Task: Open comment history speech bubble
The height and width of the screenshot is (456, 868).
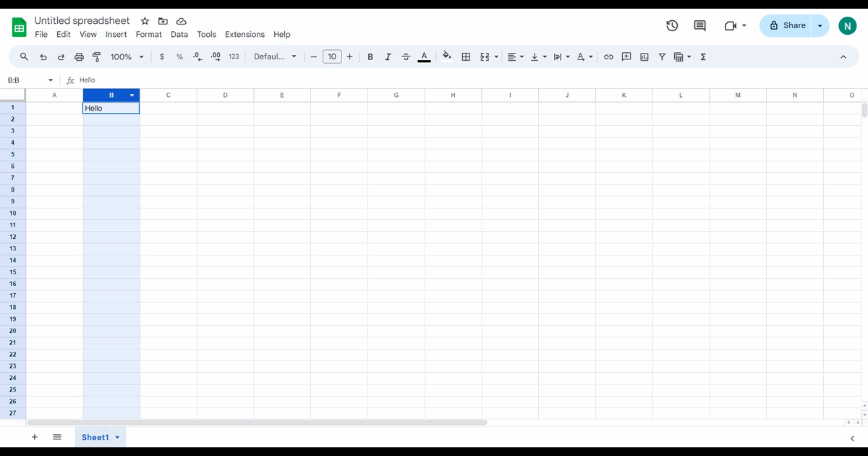Action: point(699,25)
